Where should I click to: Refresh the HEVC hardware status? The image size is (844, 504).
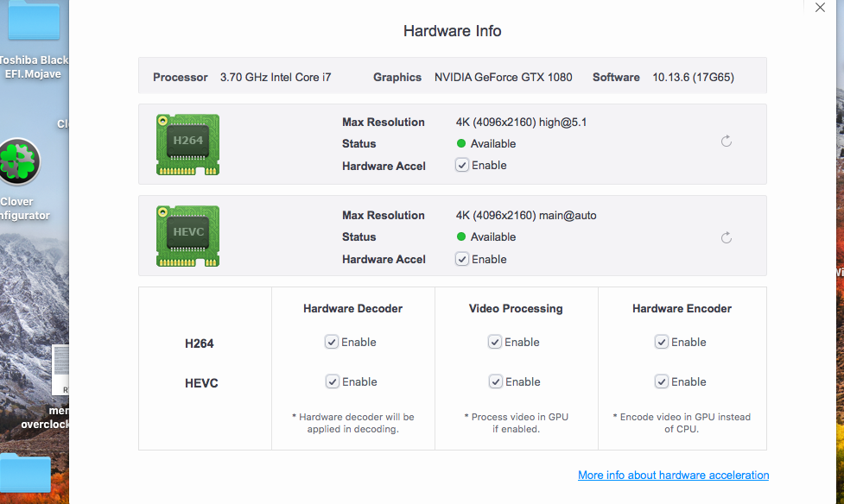pos(727,237)
